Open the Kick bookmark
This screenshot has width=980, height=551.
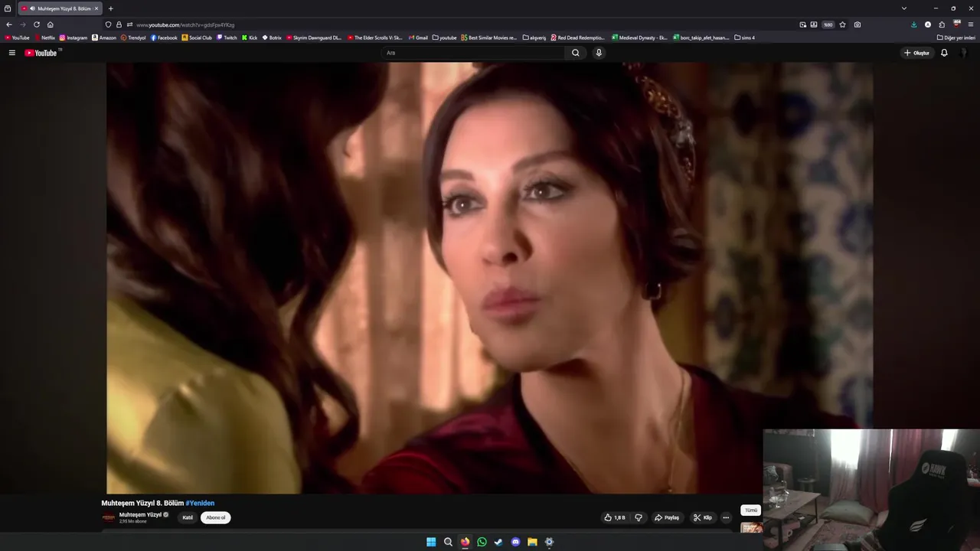point(250,37)
